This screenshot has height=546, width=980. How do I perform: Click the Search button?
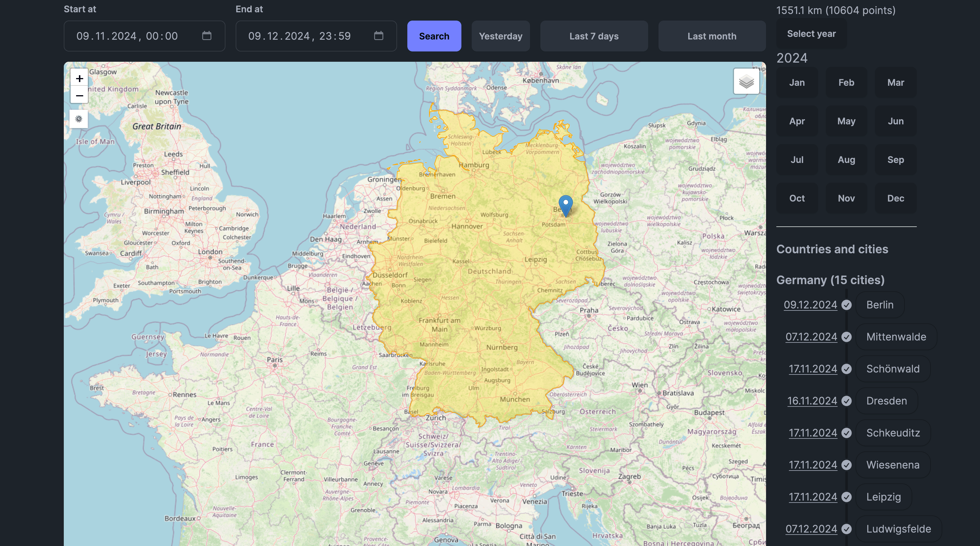coord(434,36)
